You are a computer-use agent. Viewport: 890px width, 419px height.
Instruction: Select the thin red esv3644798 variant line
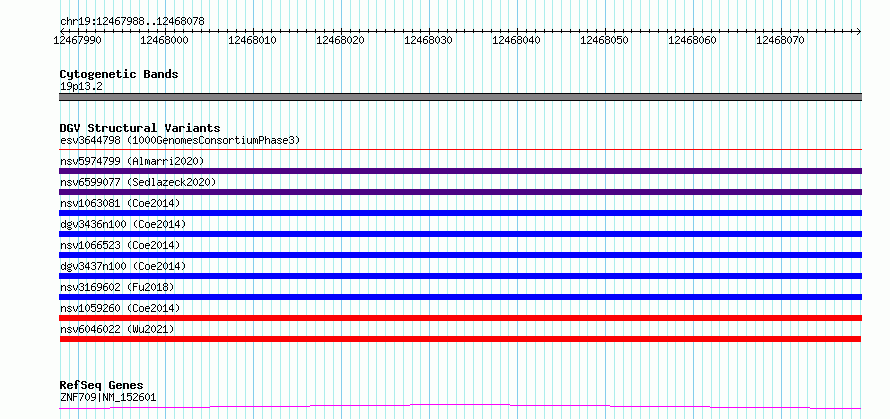460,150
